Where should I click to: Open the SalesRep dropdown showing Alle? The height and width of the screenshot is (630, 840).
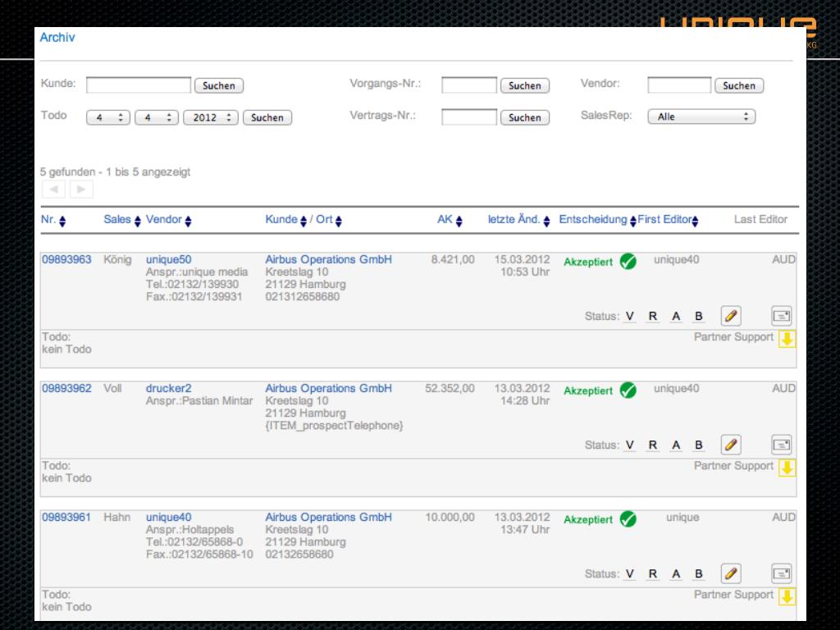[x=701, y=116]
